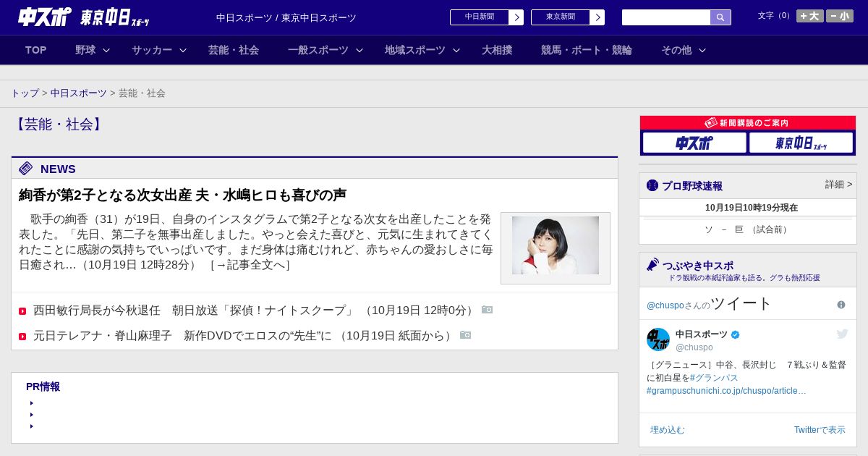
Task: Click the baseball icon by プロ野球速報
Action: [x=652, y=185]
